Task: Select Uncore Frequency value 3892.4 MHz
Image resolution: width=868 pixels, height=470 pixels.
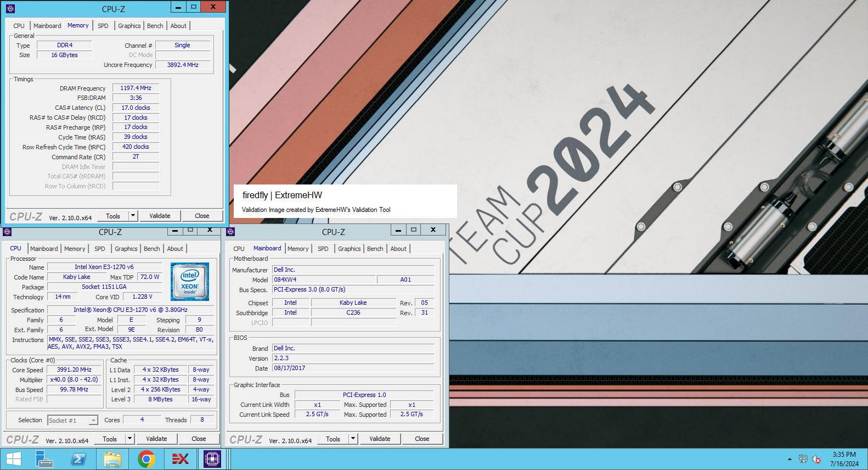Action: pos(183,65)
